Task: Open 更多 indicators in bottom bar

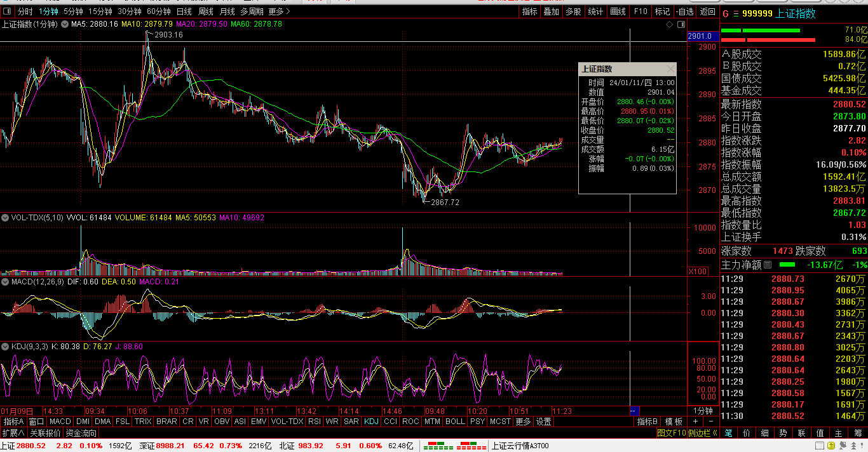Action: pyautogui.click(x=523, y=422)
